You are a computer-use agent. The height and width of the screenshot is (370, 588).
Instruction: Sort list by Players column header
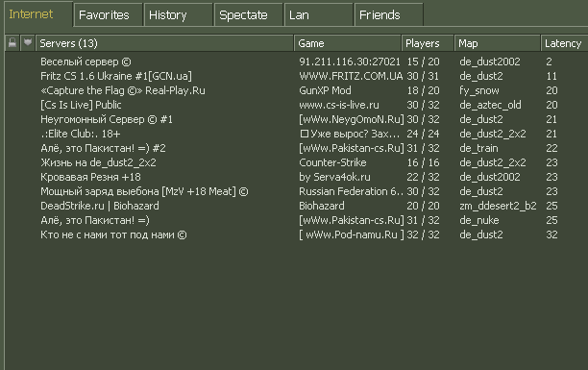pyautogui.click(x=428, y=43)
